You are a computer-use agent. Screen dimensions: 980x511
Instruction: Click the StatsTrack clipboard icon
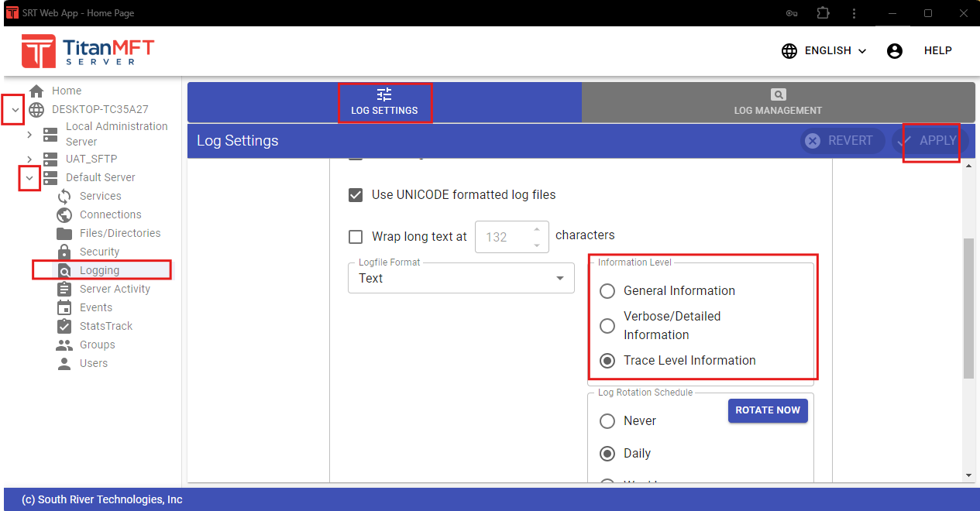click(65, 326)
